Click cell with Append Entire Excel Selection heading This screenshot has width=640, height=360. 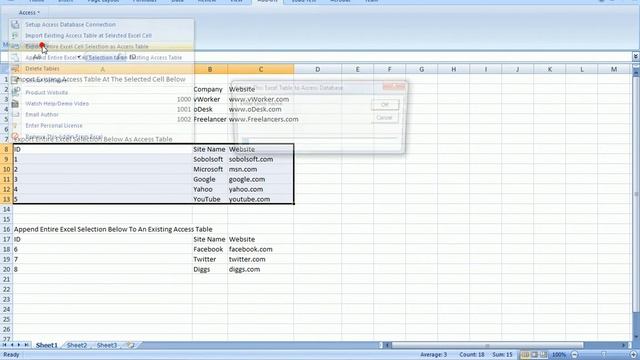[x=103, y=229]
